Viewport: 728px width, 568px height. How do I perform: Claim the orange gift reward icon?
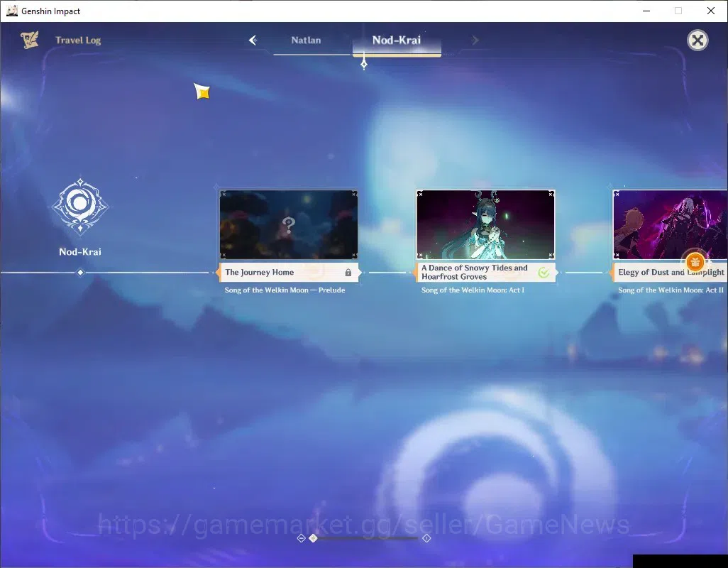tap(695, 262)
